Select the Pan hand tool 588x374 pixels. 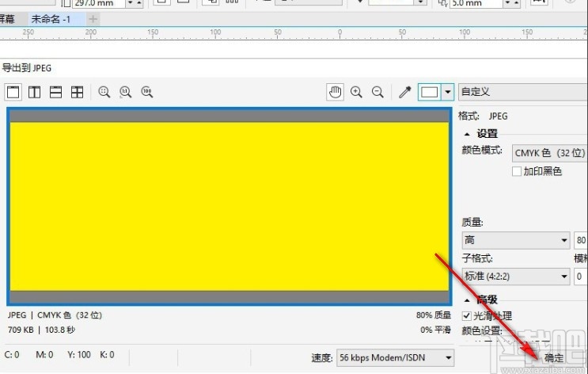pos(336,92)
